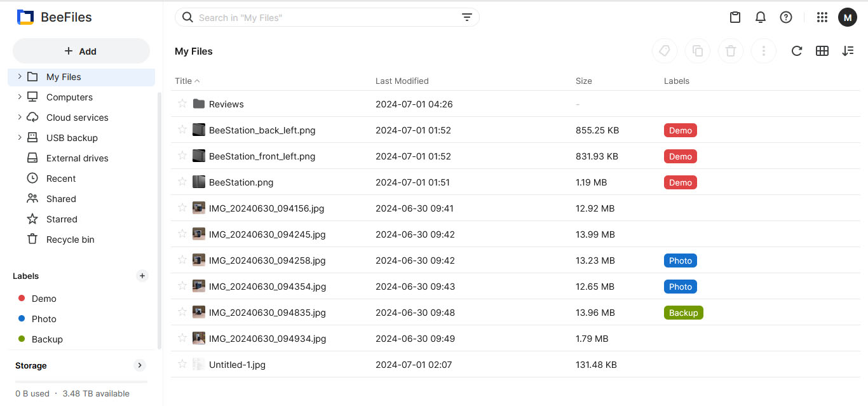Open search filter options
The width and height of the screenshot is (868, 406).
click(x=467, y=18)
